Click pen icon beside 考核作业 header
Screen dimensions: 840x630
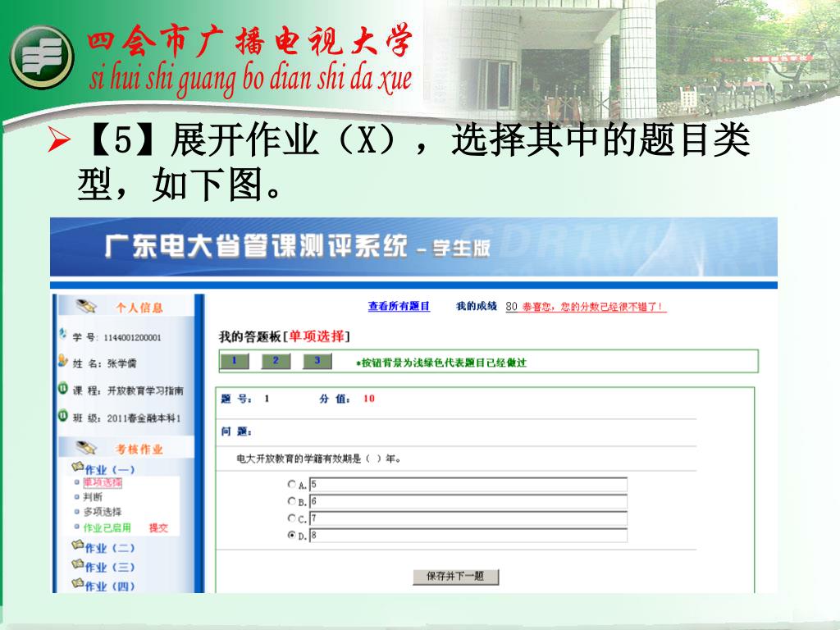pyautogui.click(x=85, y=447)
